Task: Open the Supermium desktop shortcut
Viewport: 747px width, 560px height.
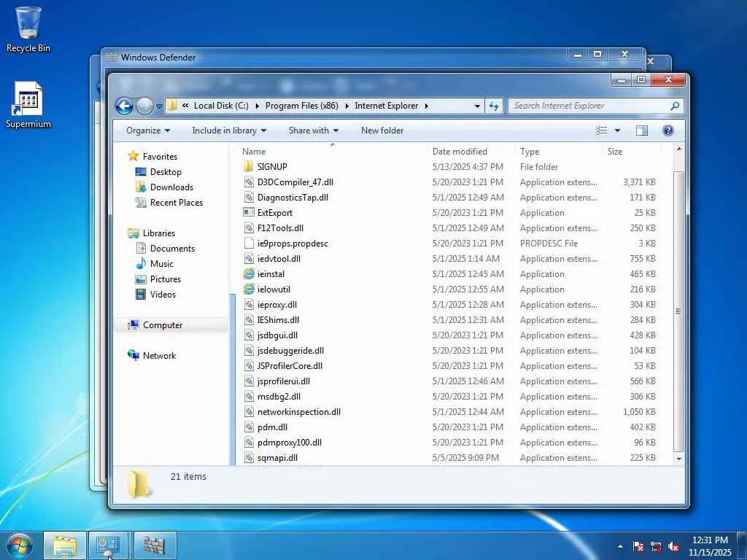Action: coord(28,105)
